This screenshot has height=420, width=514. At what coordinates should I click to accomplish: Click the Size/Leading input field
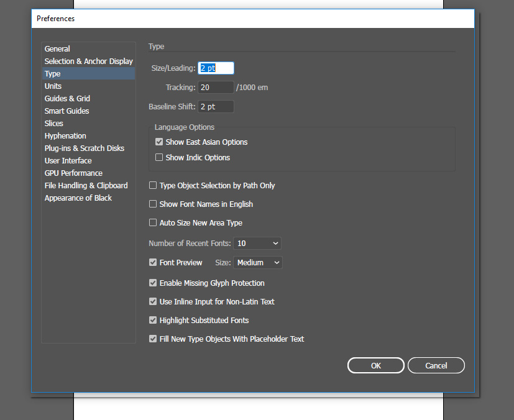tap(216, 68)
